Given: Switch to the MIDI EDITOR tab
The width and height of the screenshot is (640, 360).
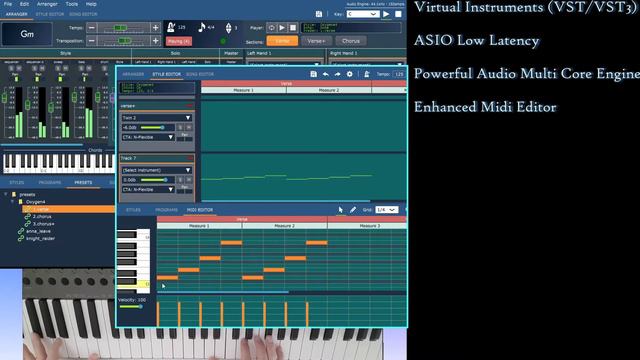Looking at the screenshot, I should (x=200, y=210).
